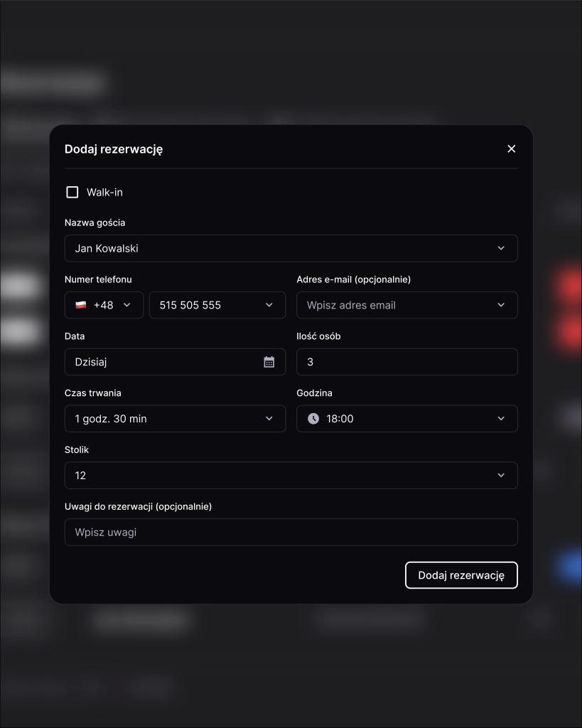582x728 pixels.
Task: Click the Polish flag icon
Action: (x=81, y=305)
